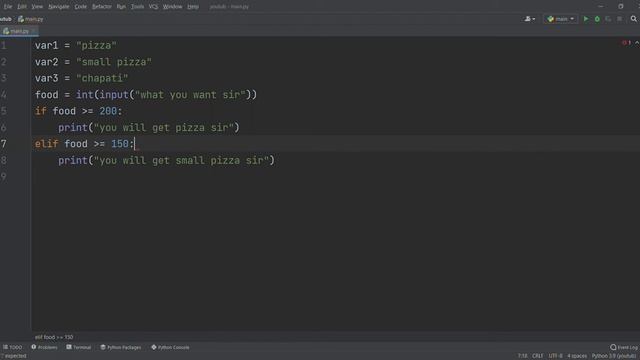640x360 pixels.
Task: Click the elif keyword on line 7
Action: coord(47,144)
